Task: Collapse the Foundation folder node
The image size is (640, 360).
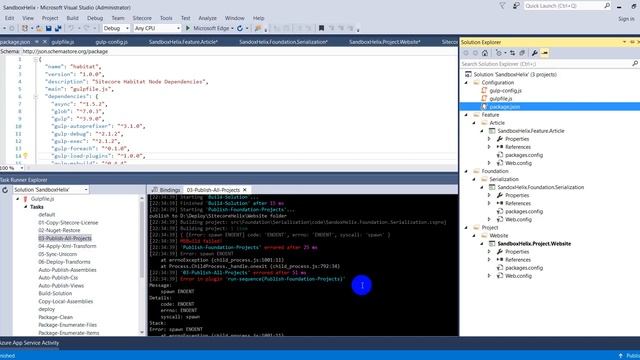Action: pos(467,171)
